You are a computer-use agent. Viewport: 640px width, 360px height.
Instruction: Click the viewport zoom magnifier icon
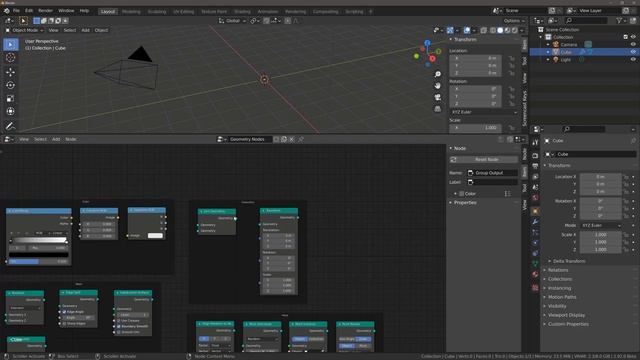point(438,74)
